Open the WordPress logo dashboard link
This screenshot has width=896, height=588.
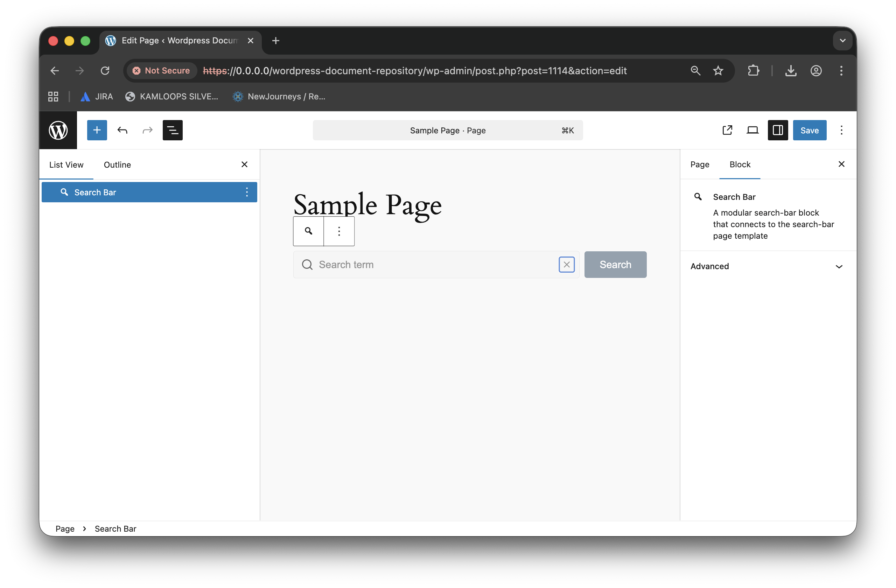(58, 130)
